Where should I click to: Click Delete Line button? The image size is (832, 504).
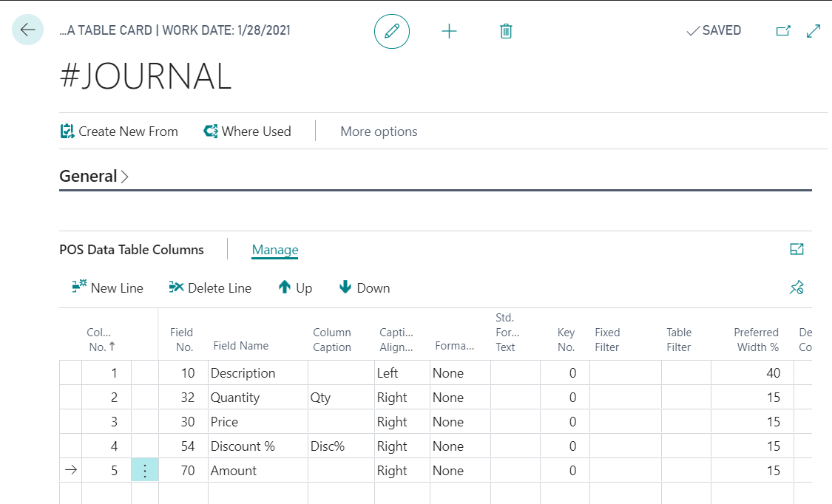(210, 288)
